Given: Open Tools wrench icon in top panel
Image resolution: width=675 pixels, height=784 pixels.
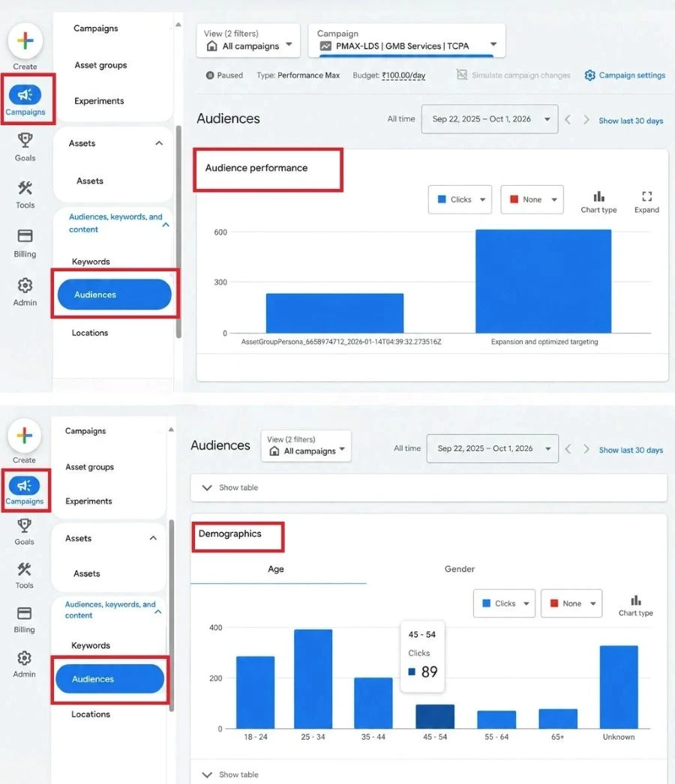Looking at the screenshot, I should (25, 188).
